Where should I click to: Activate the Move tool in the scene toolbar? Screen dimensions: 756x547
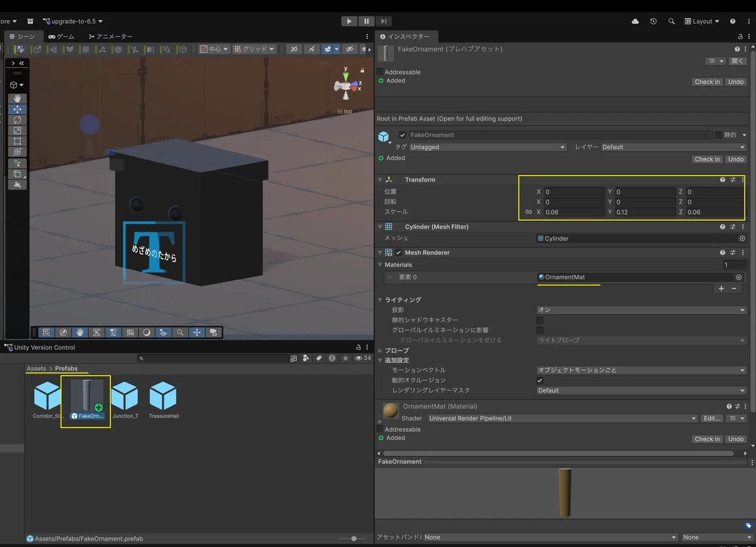tap(17, 109)
